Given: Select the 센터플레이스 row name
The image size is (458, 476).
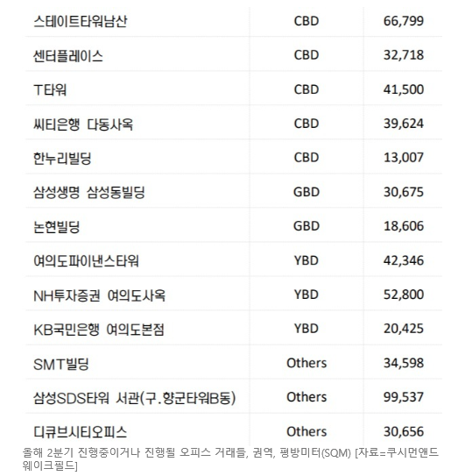Looking at the screenshot, I should click(x=68, y=55).
